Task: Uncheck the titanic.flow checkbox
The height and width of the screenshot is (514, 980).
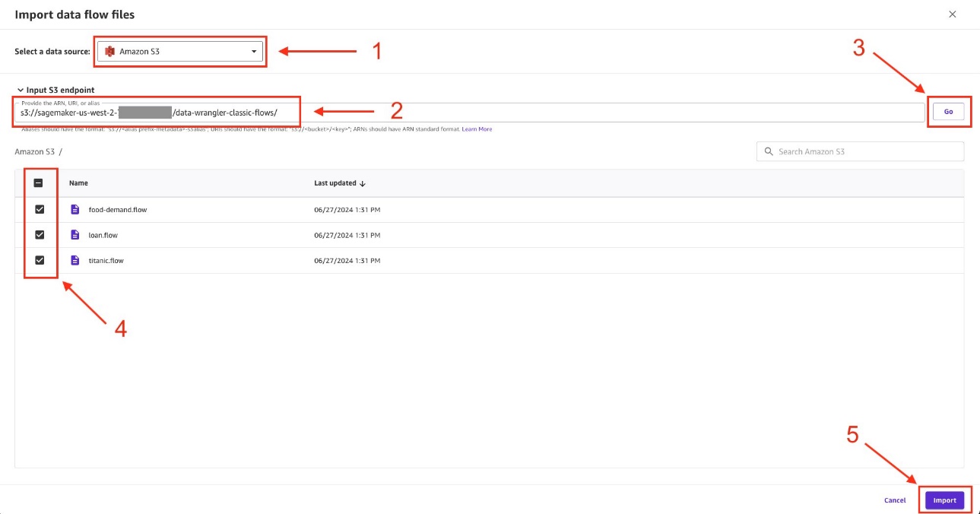Action: pyautogui.click(x=40, y=260)
